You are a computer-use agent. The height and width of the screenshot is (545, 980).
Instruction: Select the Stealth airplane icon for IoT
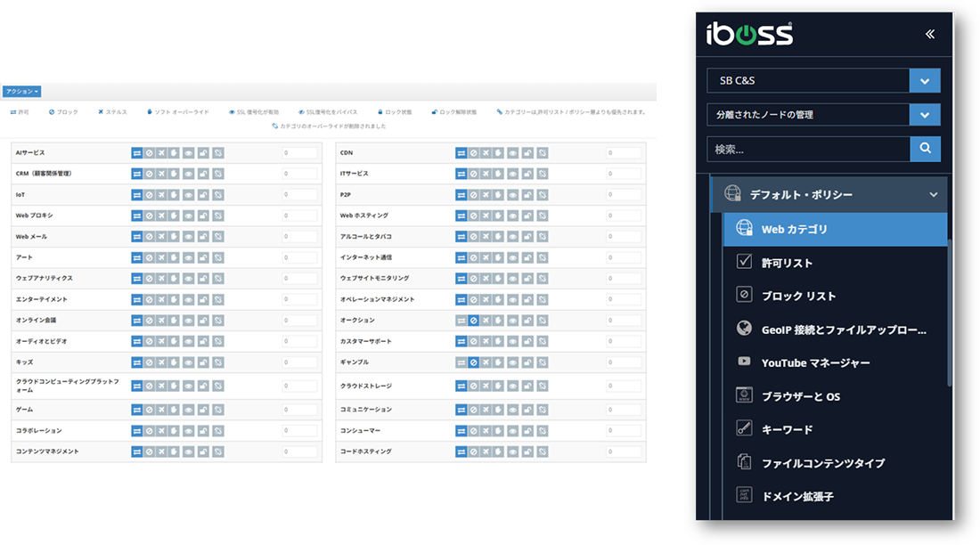pyautogui.click(x=161, y=194)
